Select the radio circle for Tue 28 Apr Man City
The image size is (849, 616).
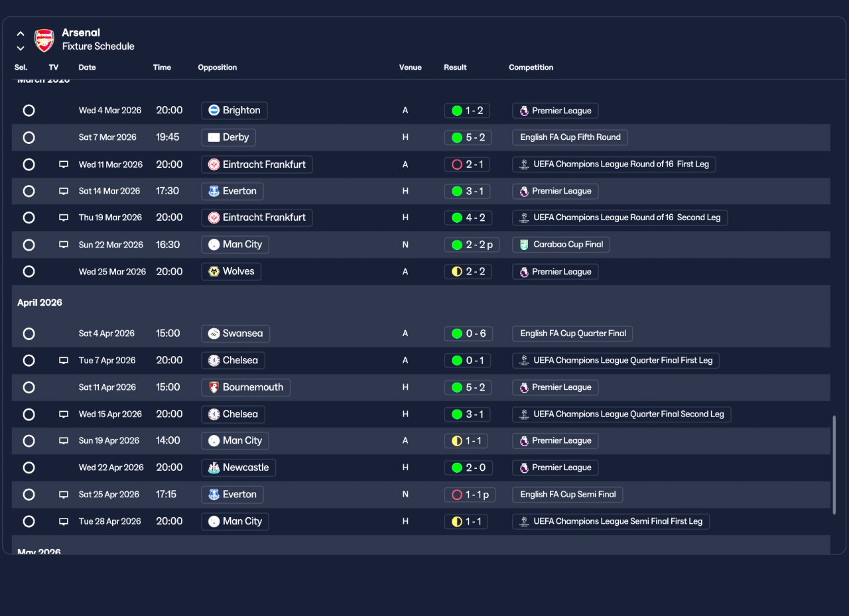point(29,521)
